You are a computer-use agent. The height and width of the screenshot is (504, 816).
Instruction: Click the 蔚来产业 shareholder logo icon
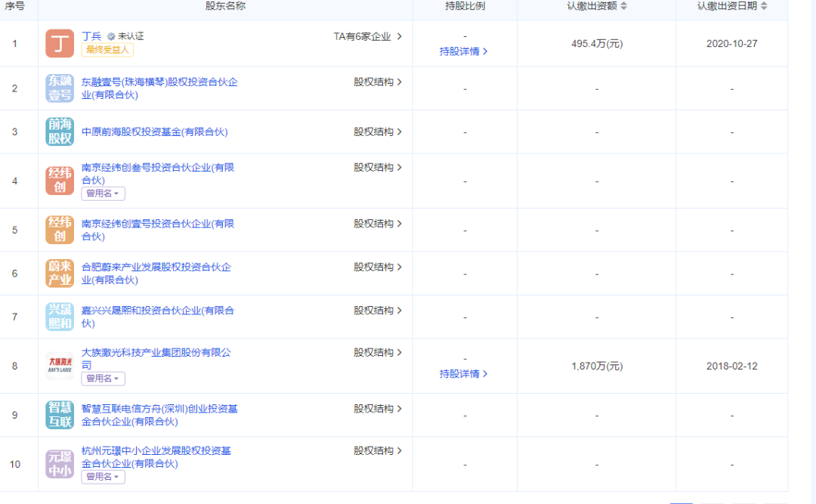(x=60, y=273)
